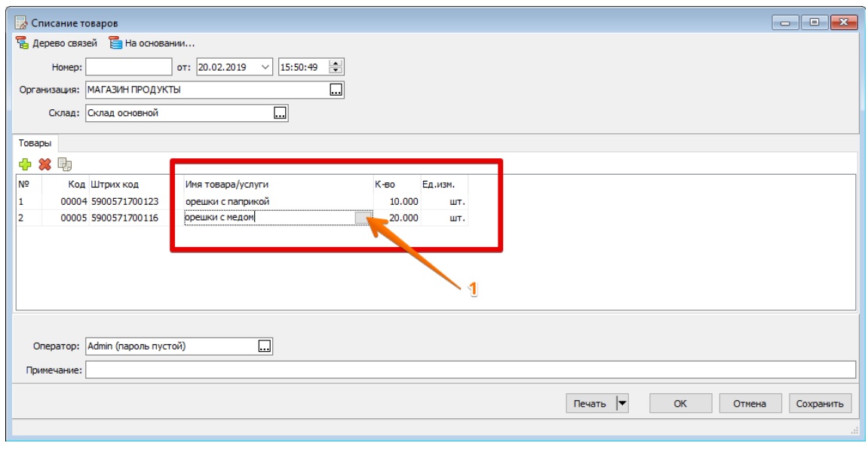Click the small button in орешки с медом cell

(363, 218)
